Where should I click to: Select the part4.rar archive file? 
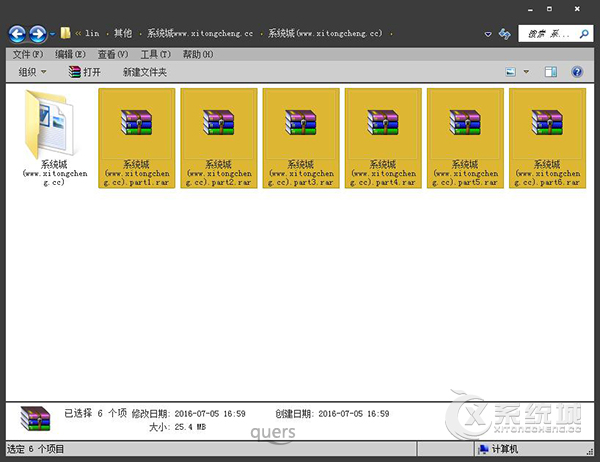tap(383, 138)
